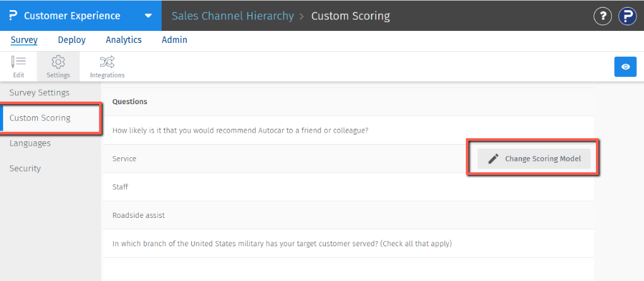This screenshot has width=644, height=281.
Task: Select the United States military branch question
Action: (349, 244)
